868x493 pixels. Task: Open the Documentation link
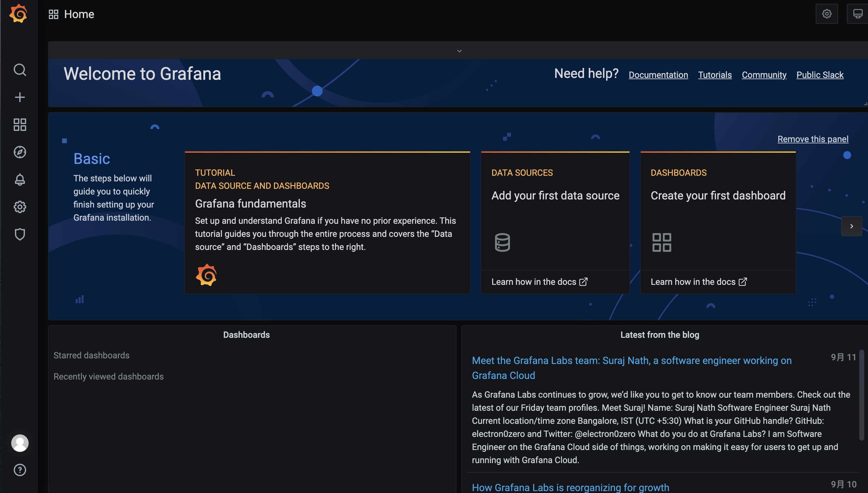point(658,75)
